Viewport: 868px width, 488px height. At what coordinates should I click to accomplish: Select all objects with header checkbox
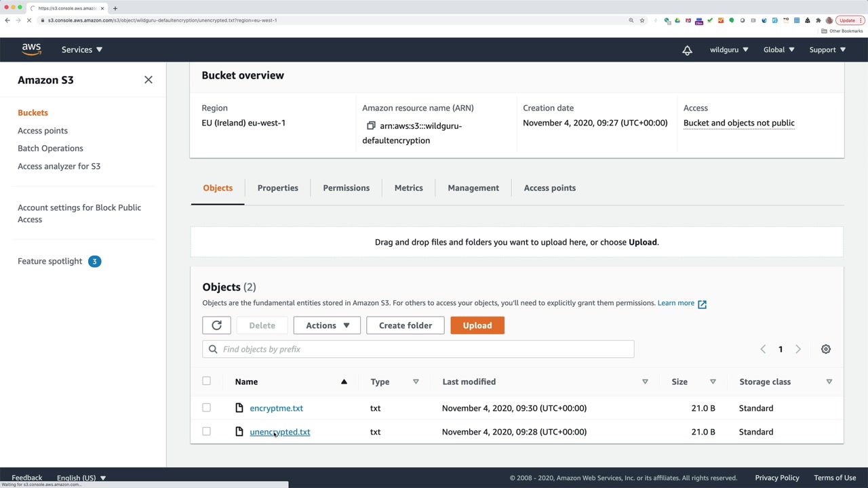coord(206,381)
